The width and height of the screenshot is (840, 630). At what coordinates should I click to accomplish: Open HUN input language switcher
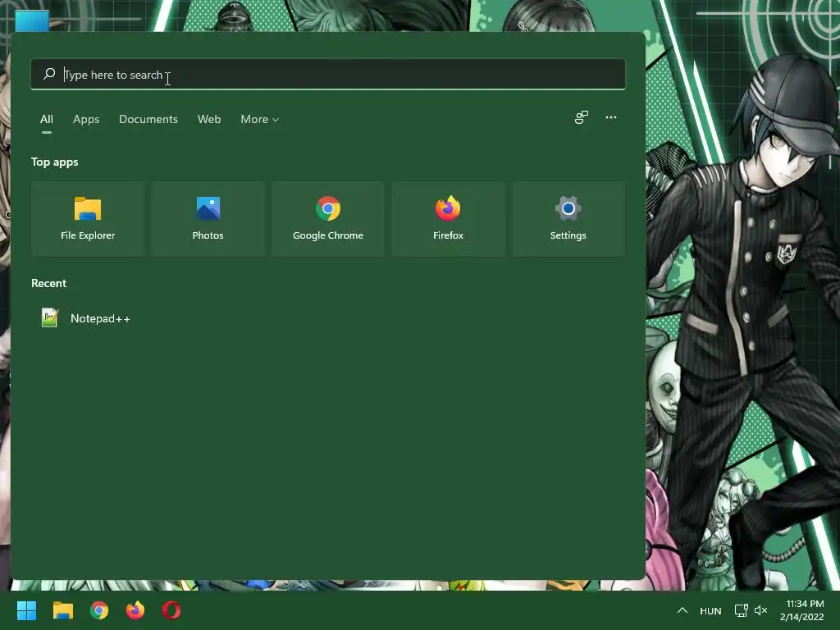tap(710, 610)
